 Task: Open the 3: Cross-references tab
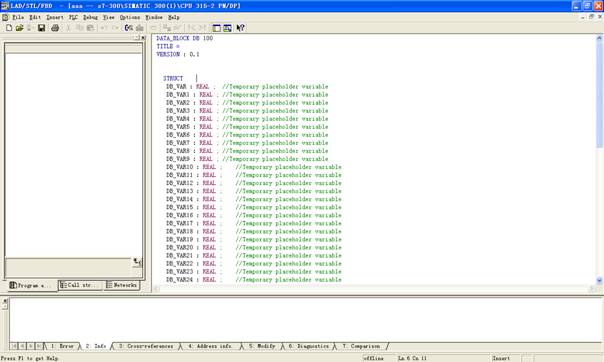point(146,346)
